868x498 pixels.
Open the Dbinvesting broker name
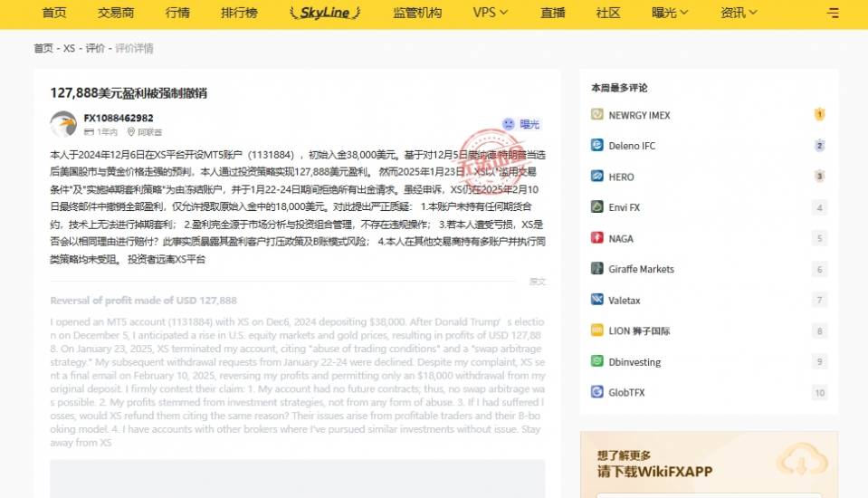634,361
